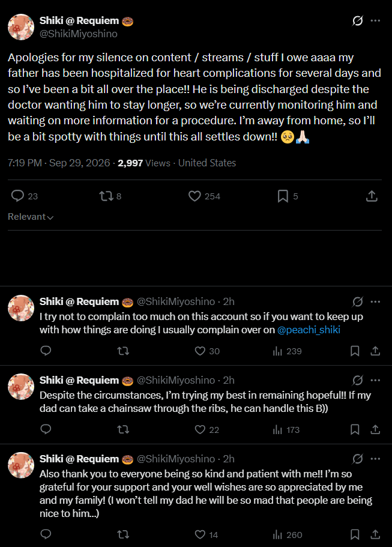Viewport: 392px width, 547px height.
Task: Repost the chainsaw through the ribs reply
Action: (123, 429)
